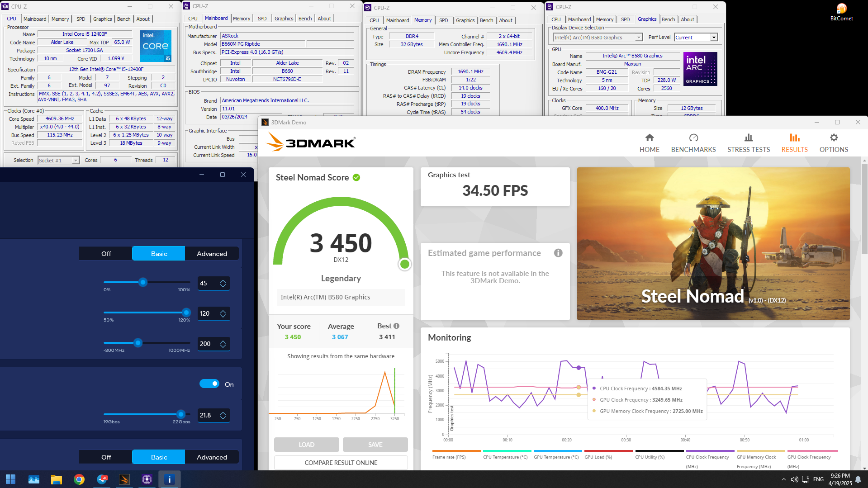Click the info icon beside Estimated game performance

(558, 253)
